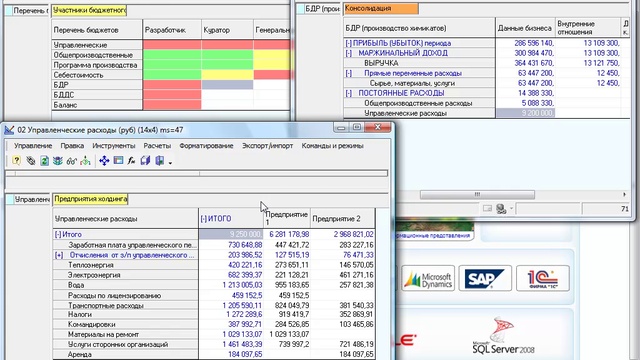Click the stacked layers toolbar icon
Viewport: 640px width, 360px height.
(x=58, y=161)
